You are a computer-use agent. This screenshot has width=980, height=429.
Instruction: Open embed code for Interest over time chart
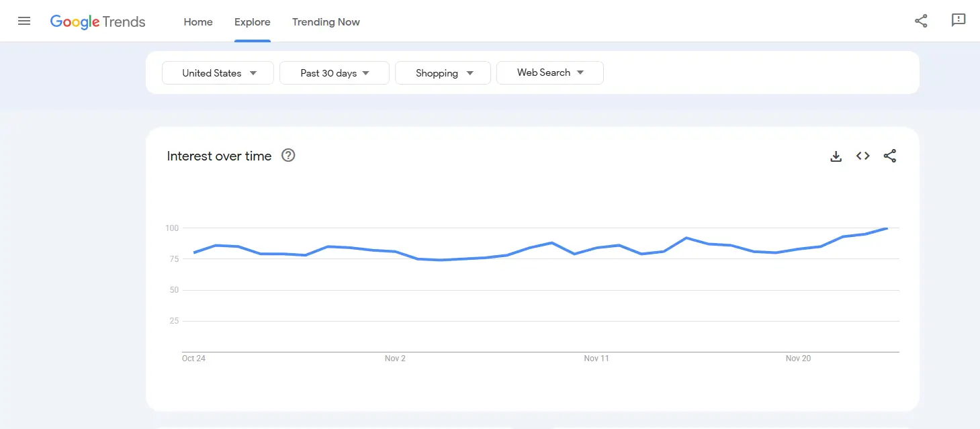[863, 156]
